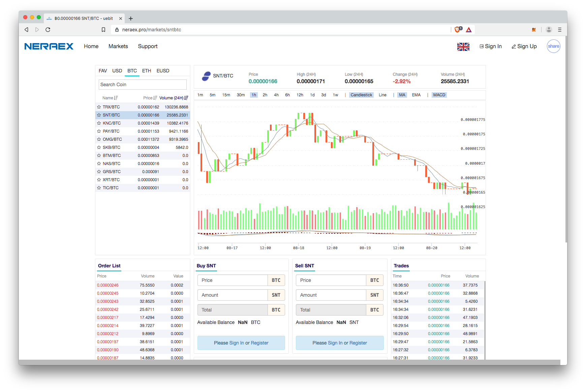
Task: Click the SNT coin logo icon
Action: point(206,76)
